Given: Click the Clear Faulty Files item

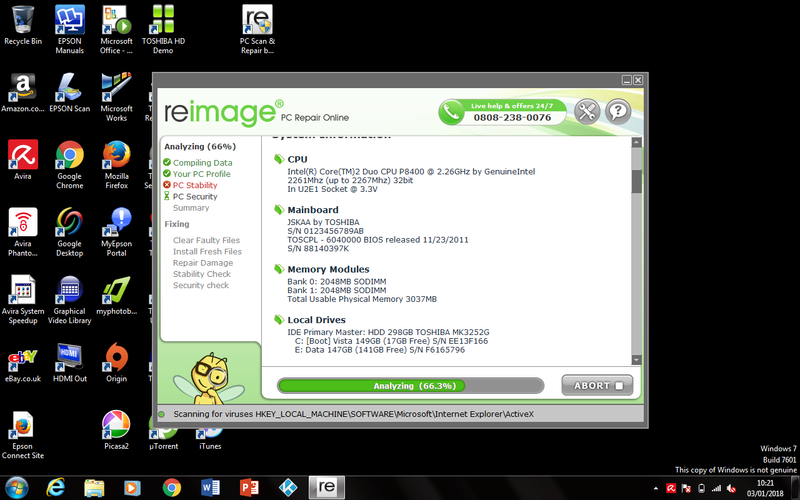Looking at the screenshot, I should (x=206, y=240).
